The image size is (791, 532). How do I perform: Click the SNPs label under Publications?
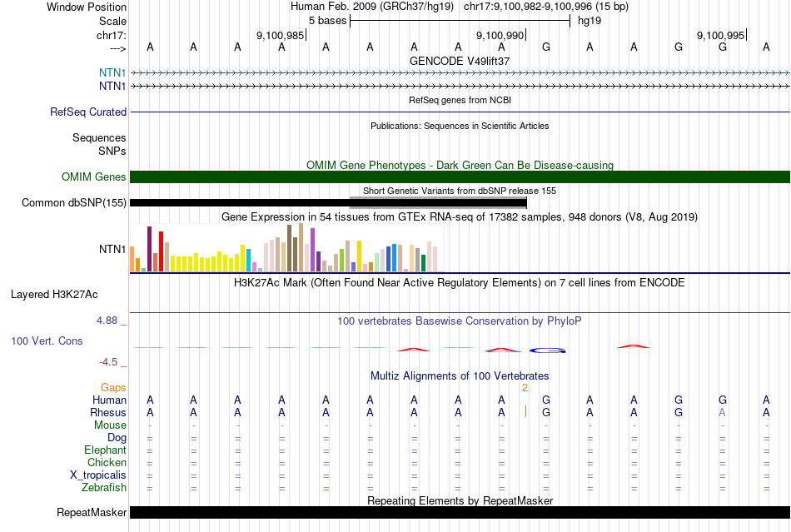pos(112,151)
